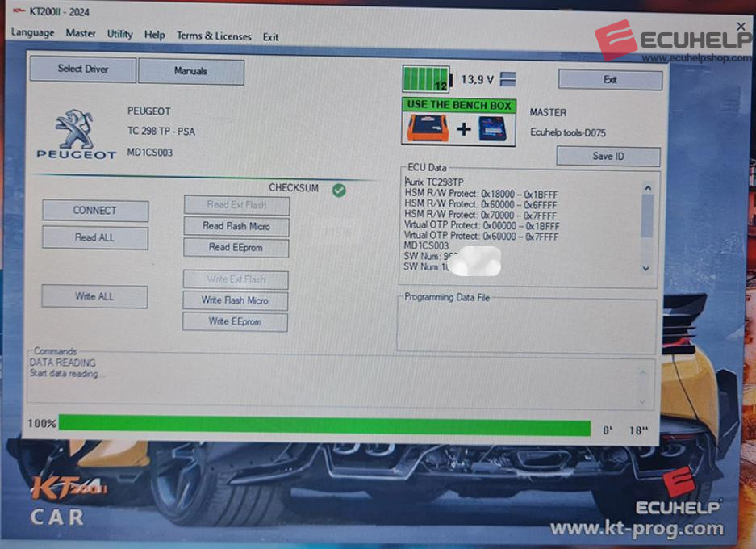
Task: Open the Master menu
Action: pyautogui.click(x=81, y=33)
